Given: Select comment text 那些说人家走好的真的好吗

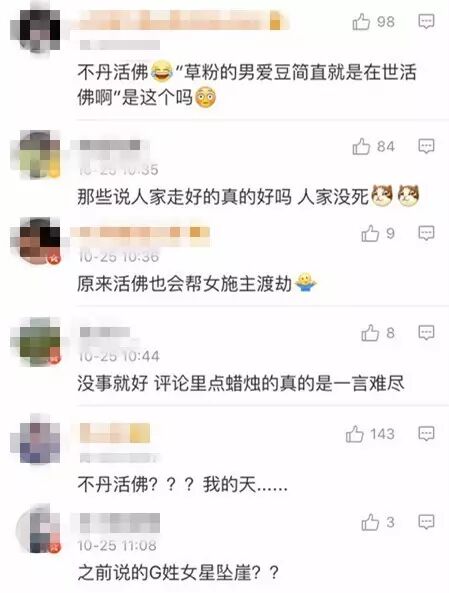Looking at the screenshot, I should click(x=185, y=197).
